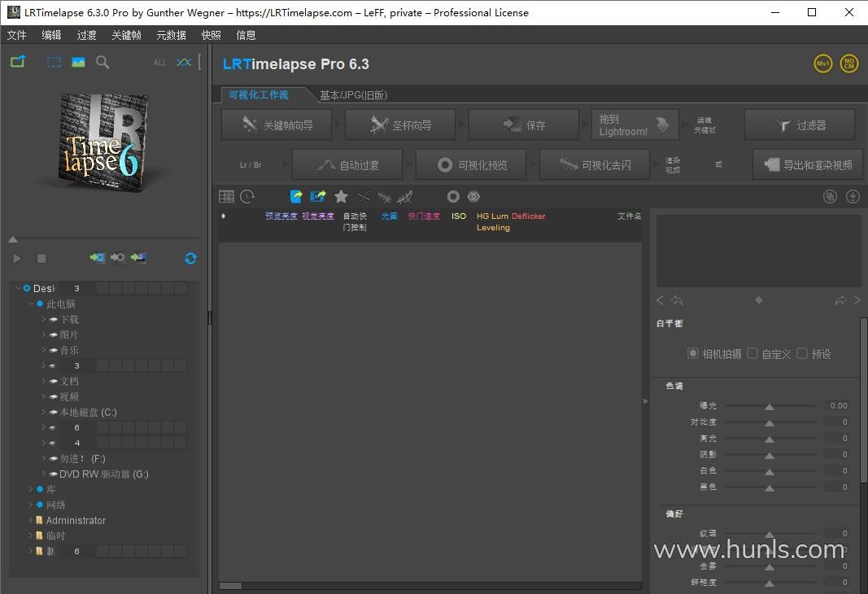This screenshot has height=594, width=868.
Task: Click the import sequence green arrow icon
Action: point(98,257)
